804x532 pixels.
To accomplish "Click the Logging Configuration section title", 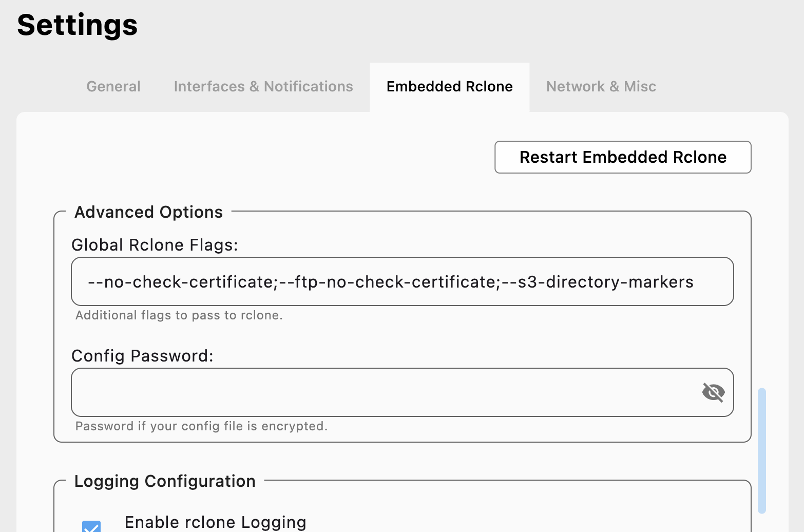I will tap(165, 481).
